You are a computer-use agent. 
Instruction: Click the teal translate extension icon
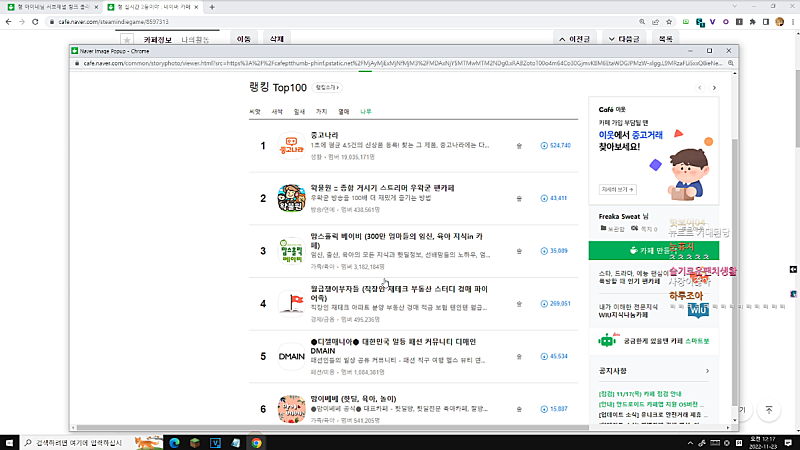pos(700,22)
